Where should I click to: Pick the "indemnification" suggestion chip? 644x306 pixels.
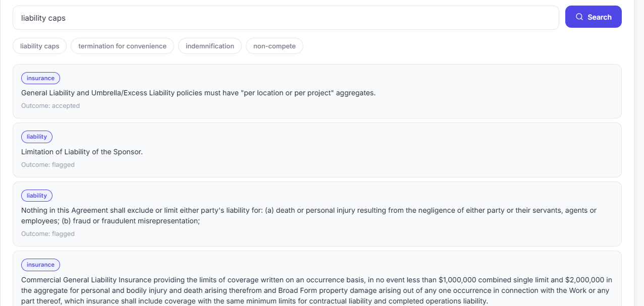210,46
